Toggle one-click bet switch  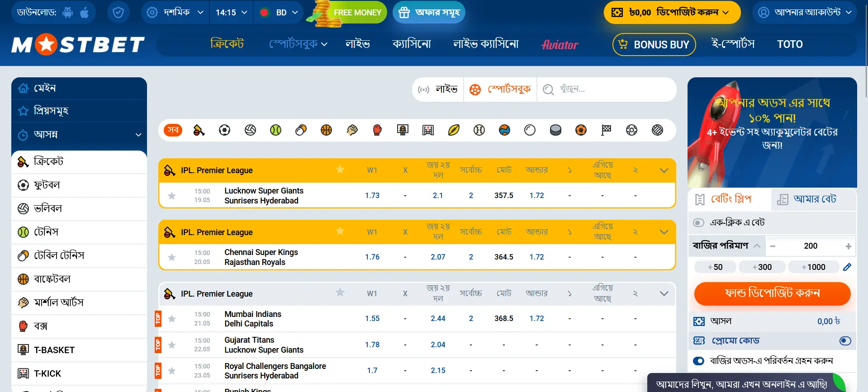pos(698,222)
